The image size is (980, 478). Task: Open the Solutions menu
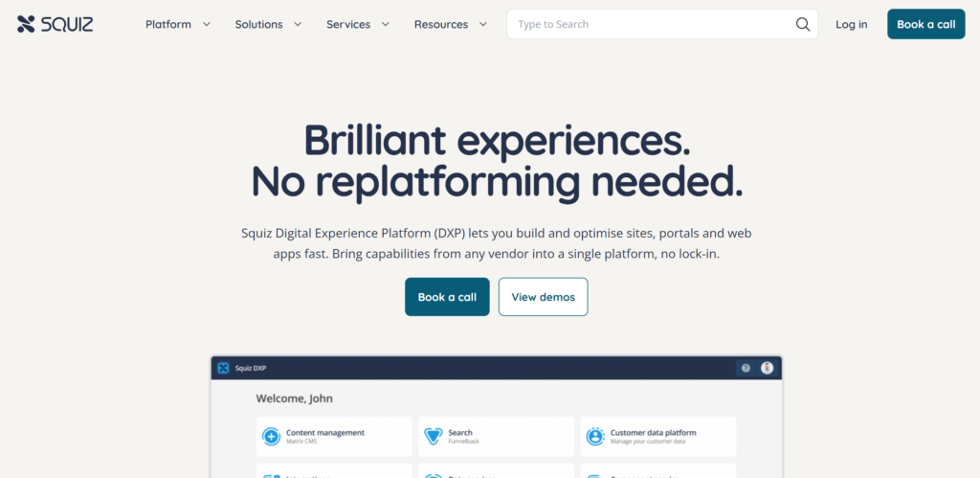(x=258, y=24)
